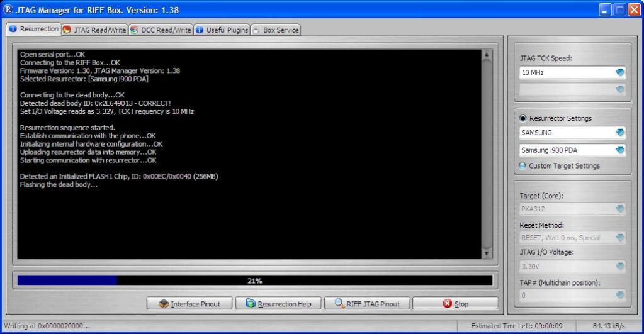Switch to the Resurrection tab
Image resolution: width=644 pixels, height=334 pixels.
pyautogui.click(x=33, y=29)
